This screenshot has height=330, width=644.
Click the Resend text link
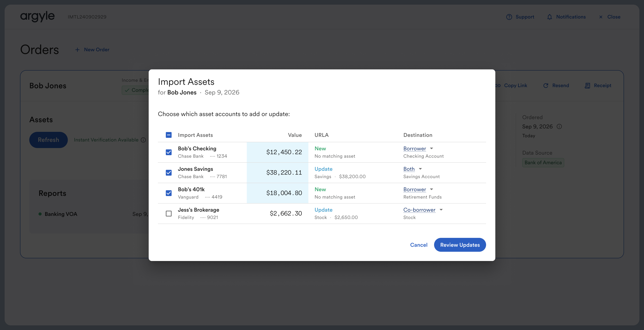(x=560, y=86)
